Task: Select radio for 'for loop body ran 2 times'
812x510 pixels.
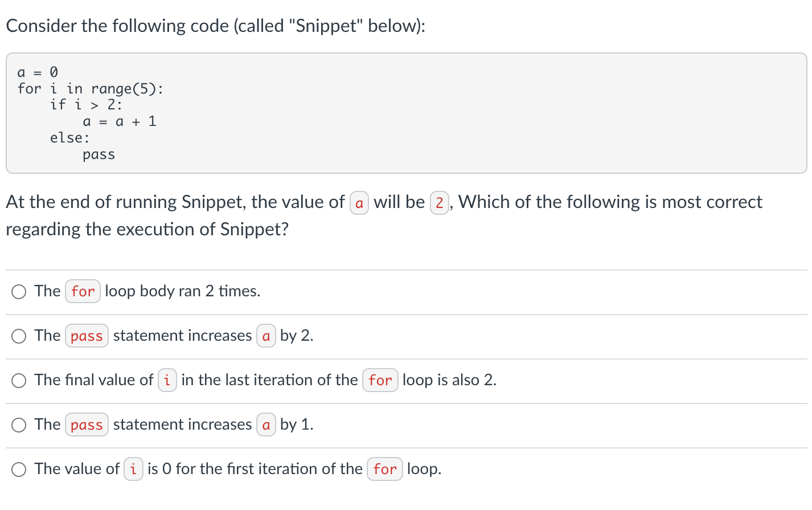Action: click(19, 292)
